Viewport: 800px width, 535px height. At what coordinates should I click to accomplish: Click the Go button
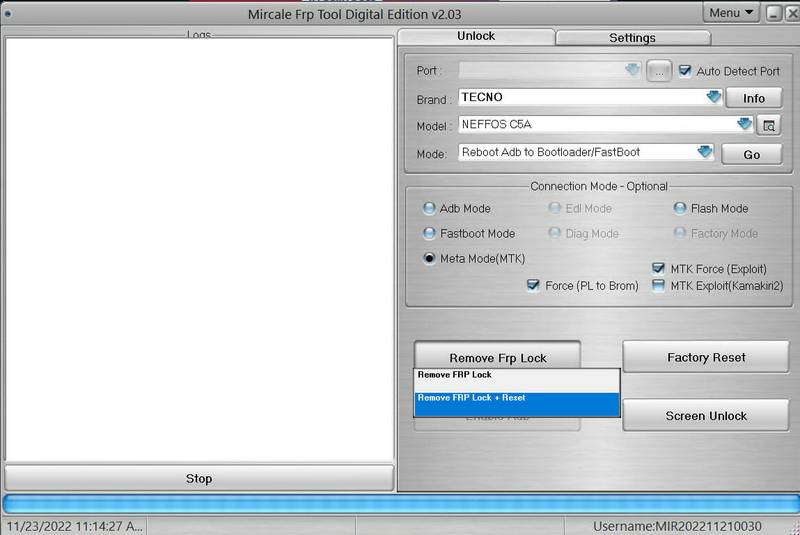[752, 154]
